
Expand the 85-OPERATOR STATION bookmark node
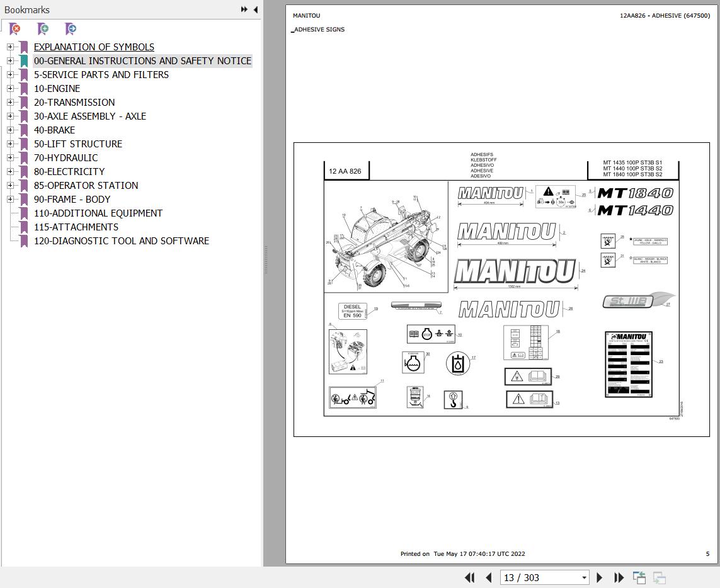[10, 186]
